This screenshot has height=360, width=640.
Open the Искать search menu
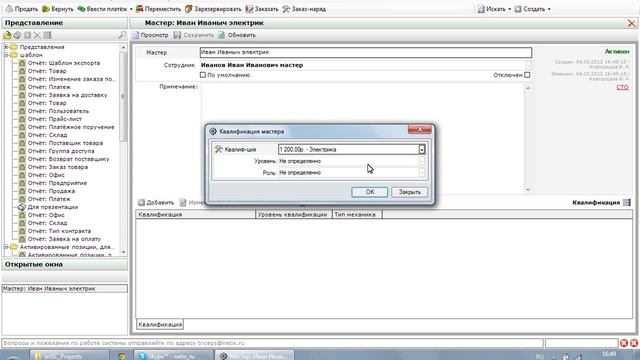tap(494, 9)
